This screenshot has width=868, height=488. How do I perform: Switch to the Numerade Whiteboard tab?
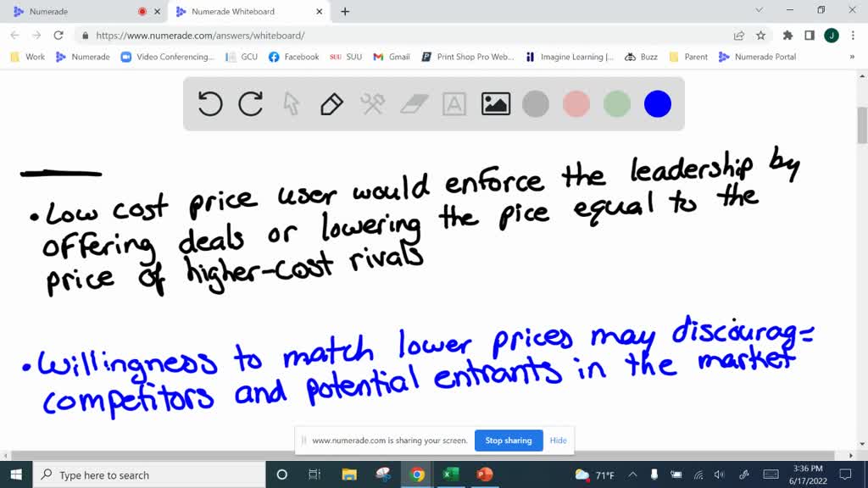237,12
